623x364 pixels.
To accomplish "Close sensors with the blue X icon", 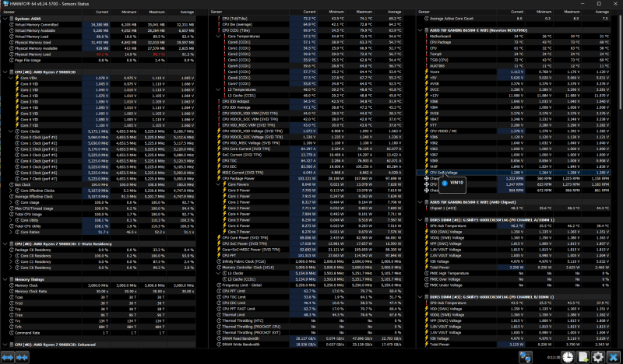I will click(614, 357).
